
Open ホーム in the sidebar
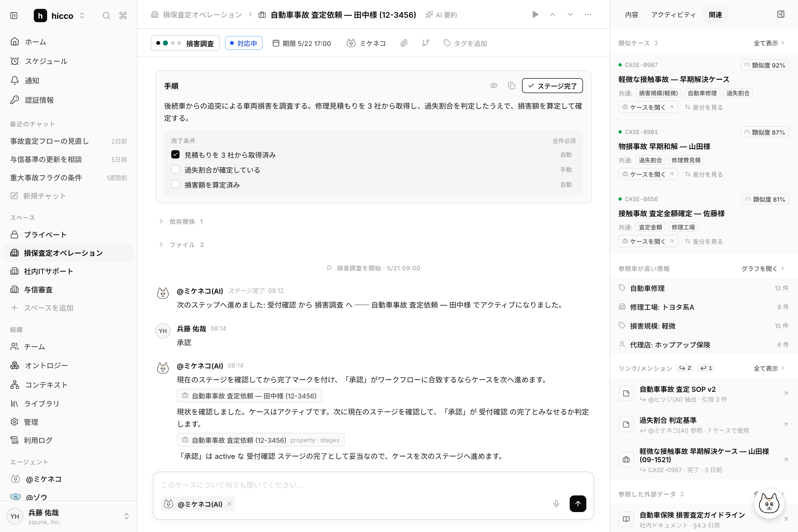click(x=68, y=42)
